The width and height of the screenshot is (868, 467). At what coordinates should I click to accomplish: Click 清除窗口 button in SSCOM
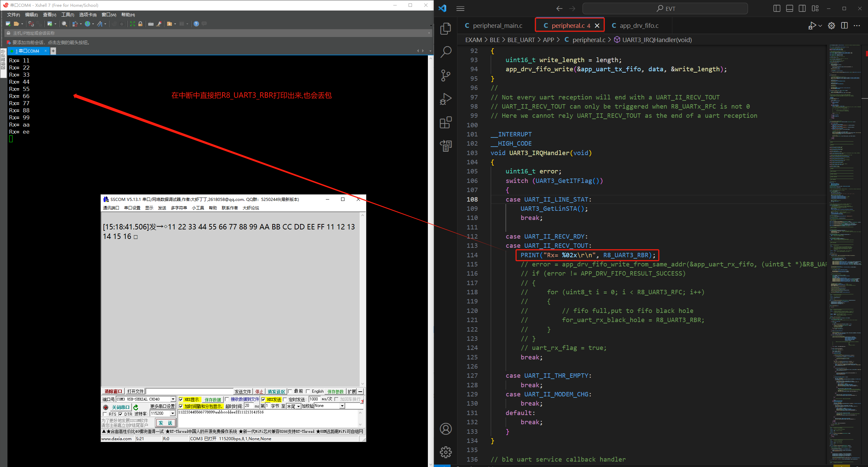coord(113,391)
